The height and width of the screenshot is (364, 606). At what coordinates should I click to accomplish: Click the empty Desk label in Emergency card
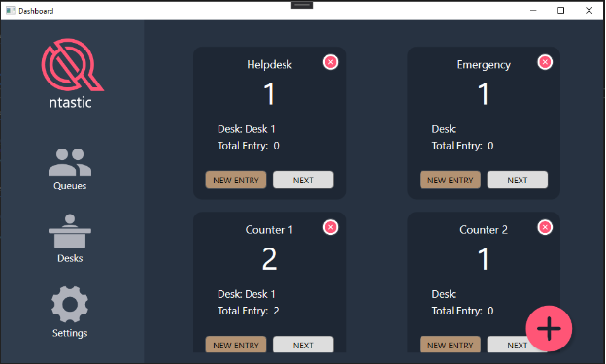point(444,129)
